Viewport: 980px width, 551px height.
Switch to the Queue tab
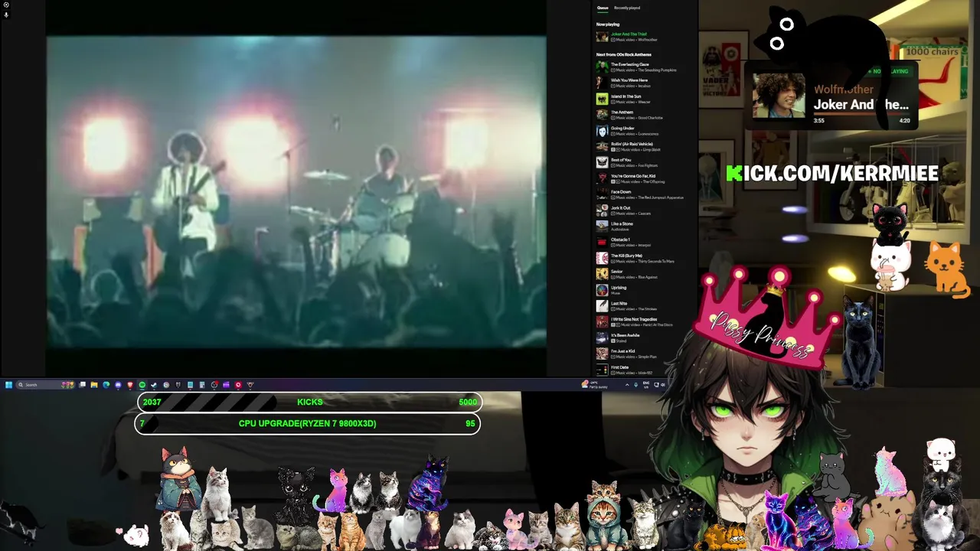tap(603, 8)
